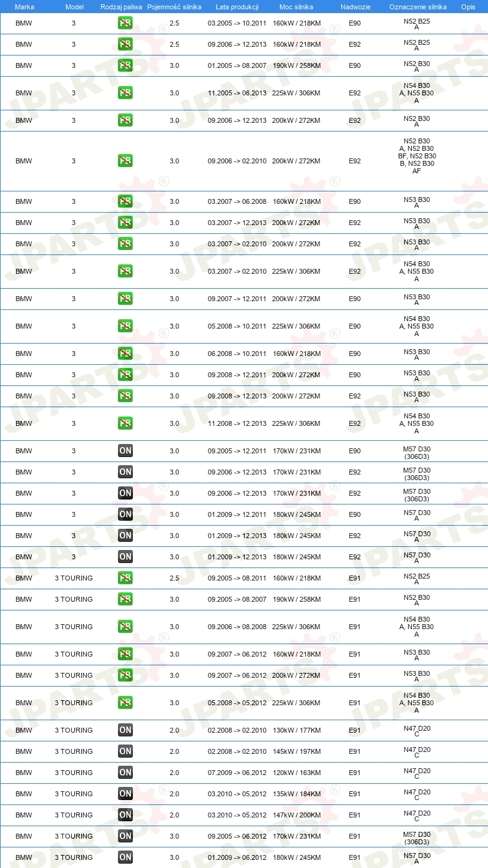This screenshot has width=488, height=868.
Task: Click petrol icon for 2.5 E92 160kW row
Action: (x=125, y=45)
